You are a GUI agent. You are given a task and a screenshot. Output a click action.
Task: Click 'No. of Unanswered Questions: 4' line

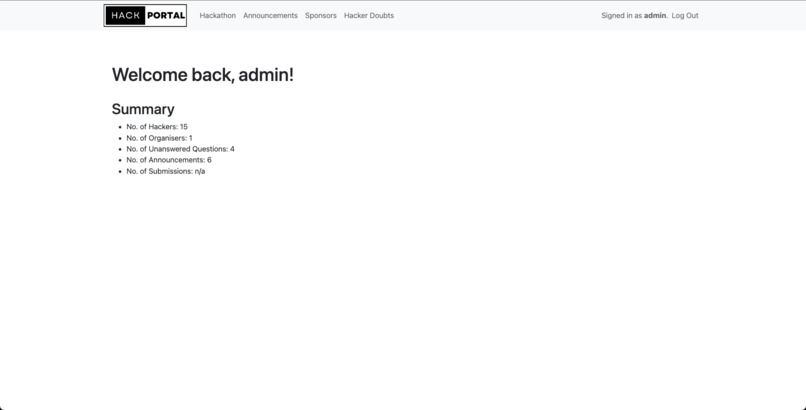[x=180, y=149]
